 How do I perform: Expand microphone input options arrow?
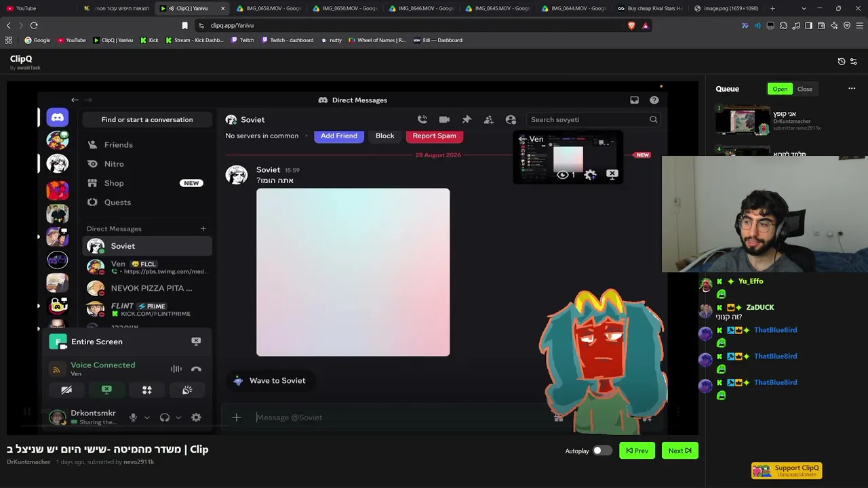pos(146,418)
